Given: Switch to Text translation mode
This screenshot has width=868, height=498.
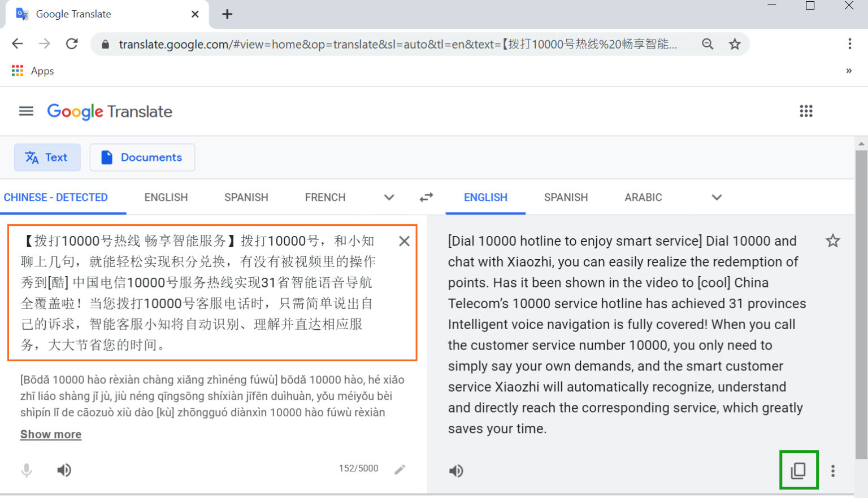Looking at the screenshot, I should (x=47, y=158).
